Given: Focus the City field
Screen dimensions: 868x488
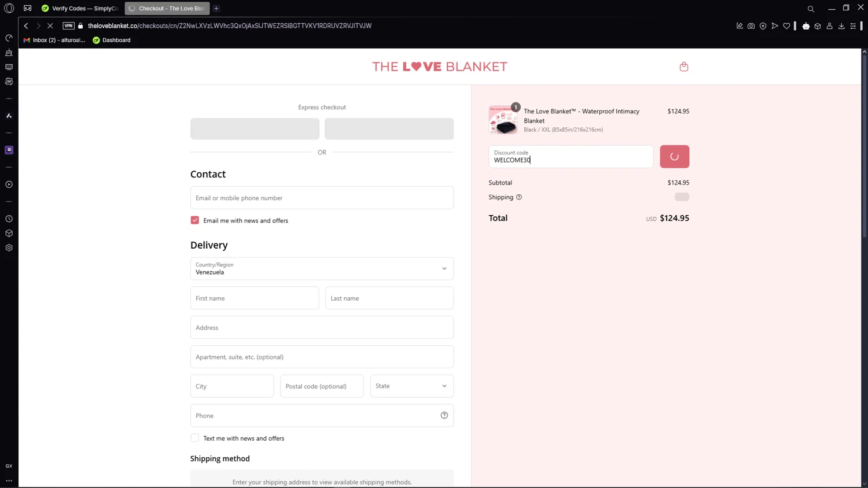Looking at the screenshot, I should pyautogui.click(x=232, y=386).
